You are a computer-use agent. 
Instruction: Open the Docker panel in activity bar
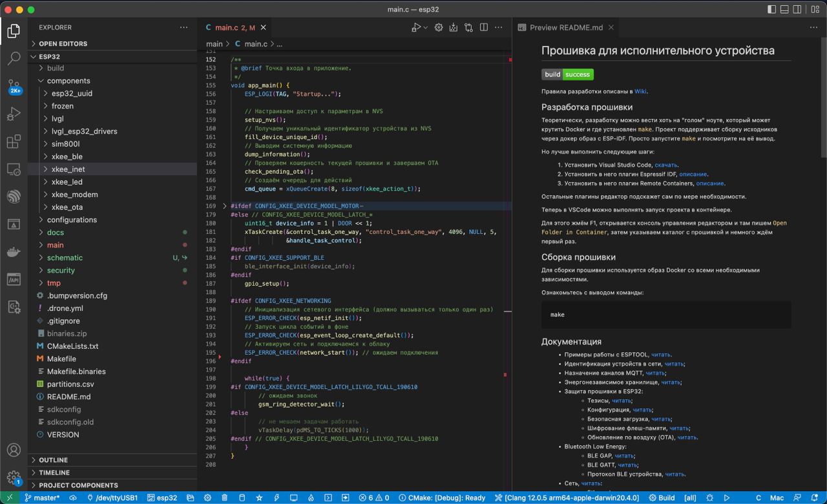[x=14, y=252]
